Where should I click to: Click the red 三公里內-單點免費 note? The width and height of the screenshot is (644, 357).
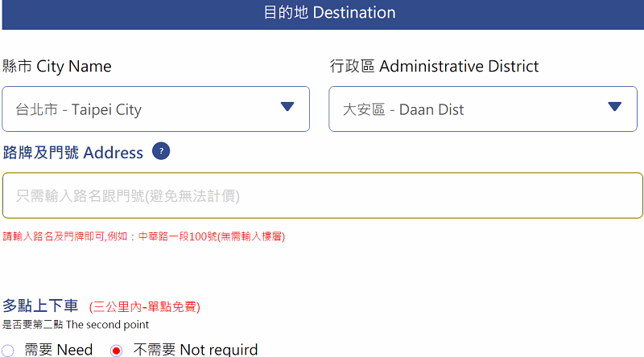click(x=145, y=306)
